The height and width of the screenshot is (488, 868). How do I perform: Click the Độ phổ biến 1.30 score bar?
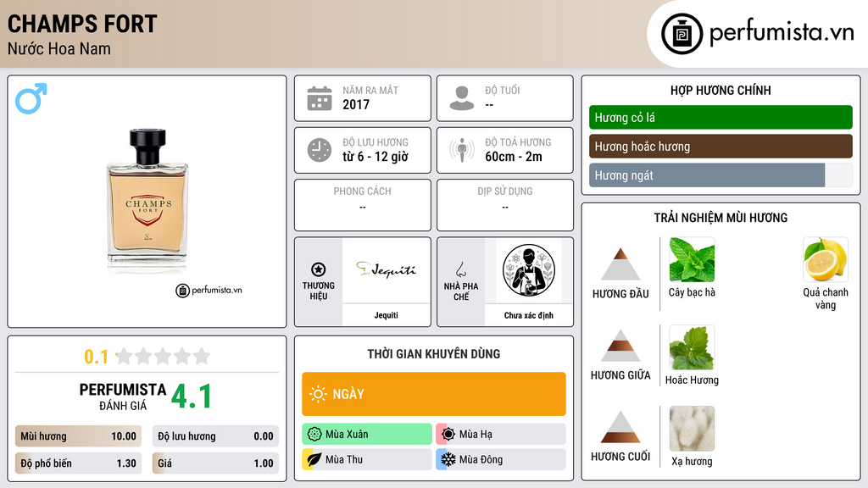78,463
